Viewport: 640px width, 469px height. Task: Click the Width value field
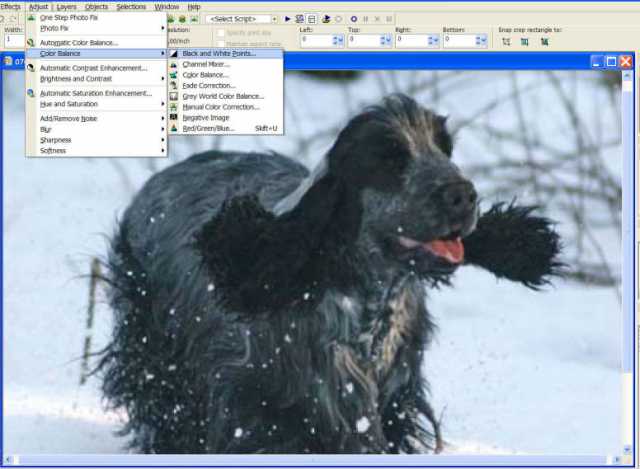click(x=15, y=40)
